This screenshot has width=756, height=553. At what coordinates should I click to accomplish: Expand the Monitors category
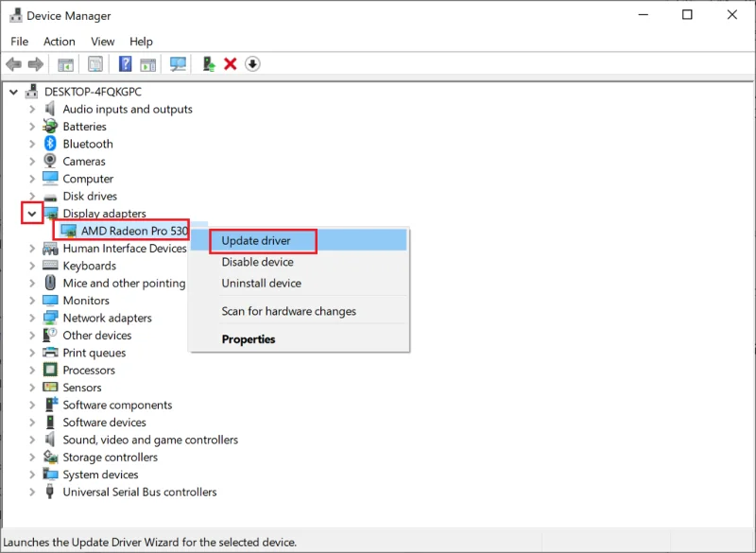click(x=32, y=301)
